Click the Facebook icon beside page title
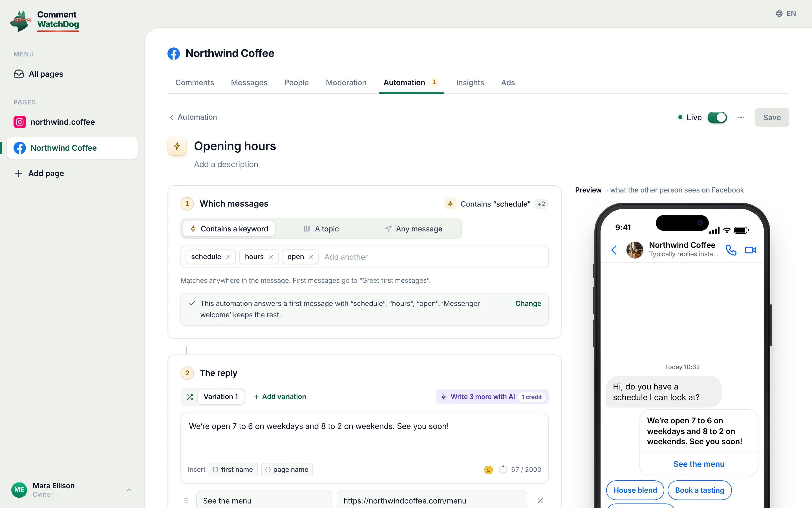Viewport: 812px width, 508px height. point(173,53)
